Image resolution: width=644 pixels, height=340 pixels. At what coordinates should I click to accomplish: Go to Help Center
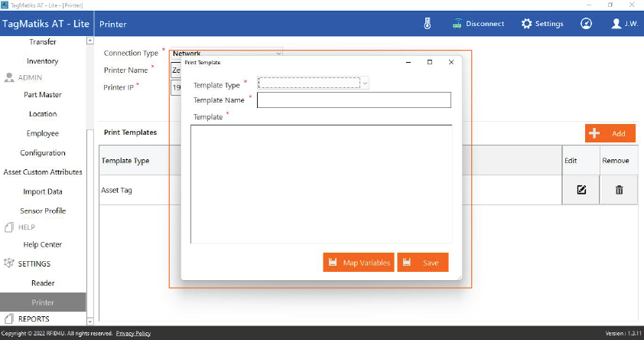[x=43, y=245]
